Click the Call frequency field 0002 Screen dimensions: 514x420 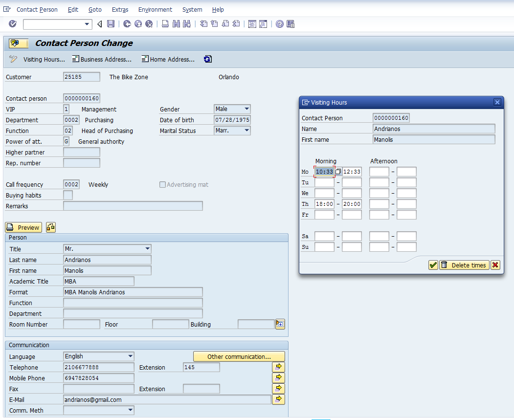pos(71,184)
